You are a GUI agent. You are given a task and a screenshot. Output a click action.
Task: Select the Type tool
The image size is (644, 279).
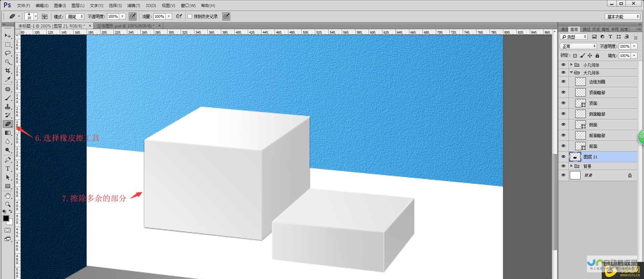pyautogui.click(x=8, y=169)
